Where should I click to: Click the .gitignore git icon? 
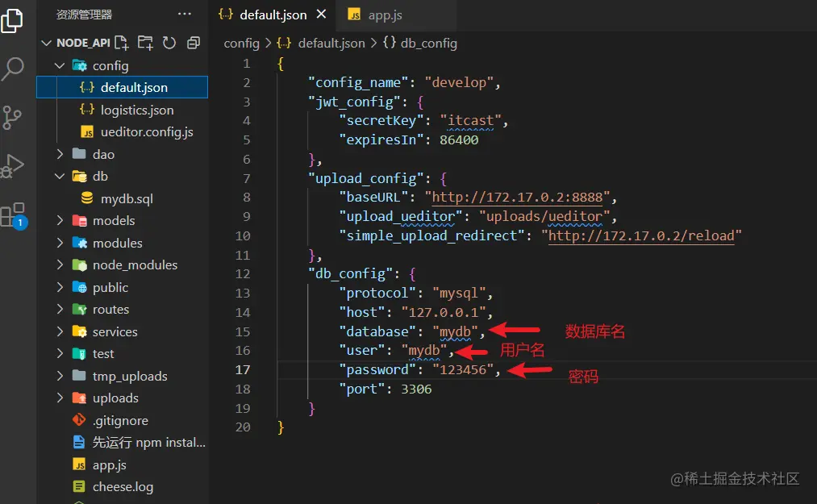[79, 419]
